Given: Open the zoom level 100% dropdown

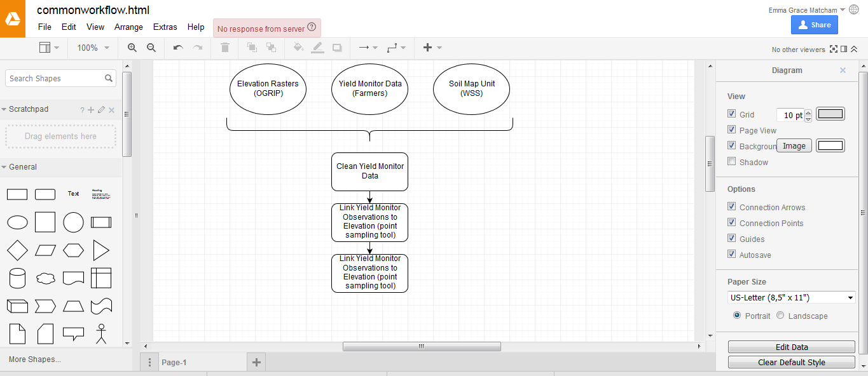Looking at the screenshot, I should pos(93,48).
